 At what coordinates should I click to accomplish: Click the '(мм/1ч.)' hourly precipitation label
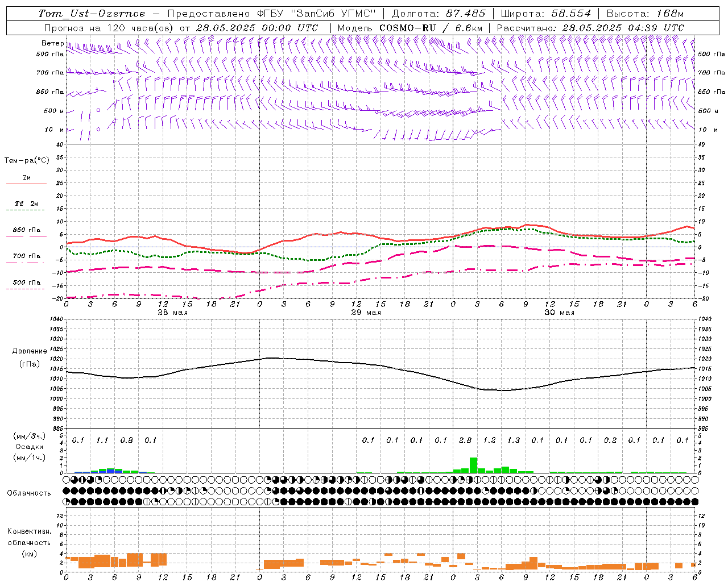pos(29,458)
